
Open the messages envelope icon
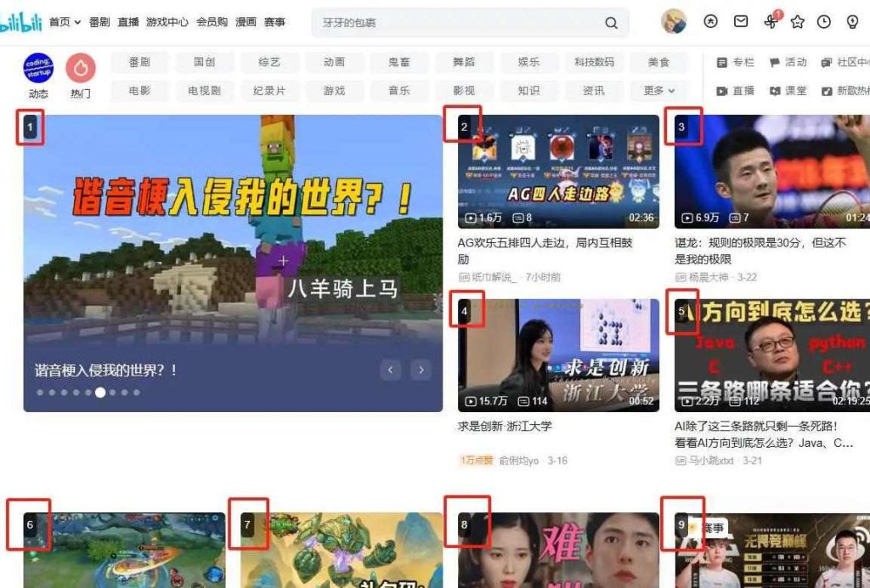pyautogui.click(x=741, y=21)
